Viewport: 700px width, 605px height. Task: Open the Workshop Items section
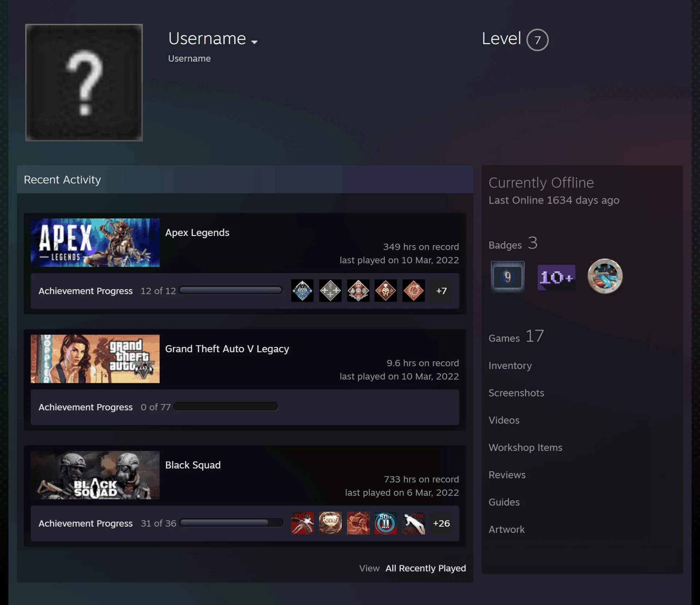tap(525, 447)
